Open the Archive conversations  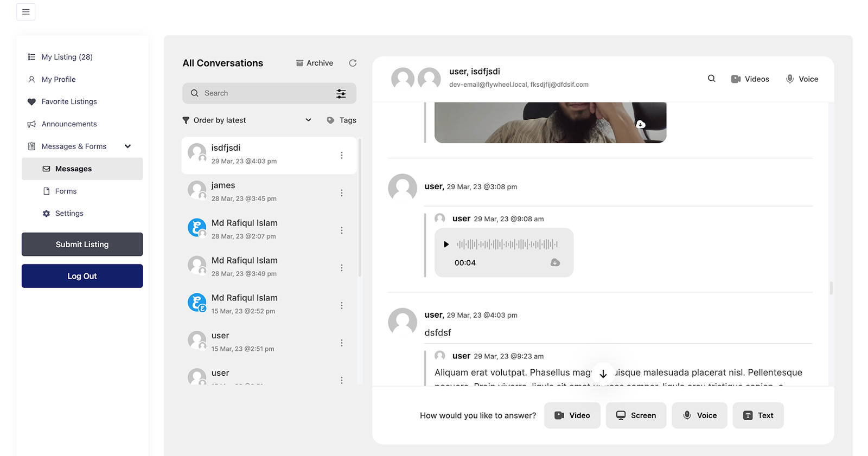pyautogui.click(x=315, y=63)
